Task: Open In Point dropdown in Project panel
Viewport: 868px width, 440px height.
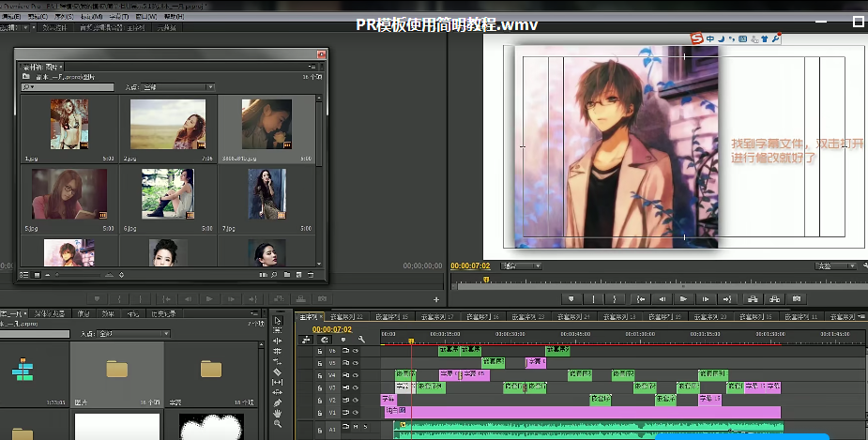Action: pyautogui.click(x=133, y=334)
